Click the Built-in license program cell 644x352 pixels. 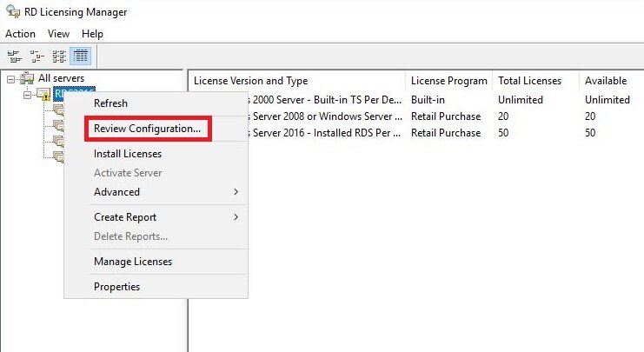428,100
